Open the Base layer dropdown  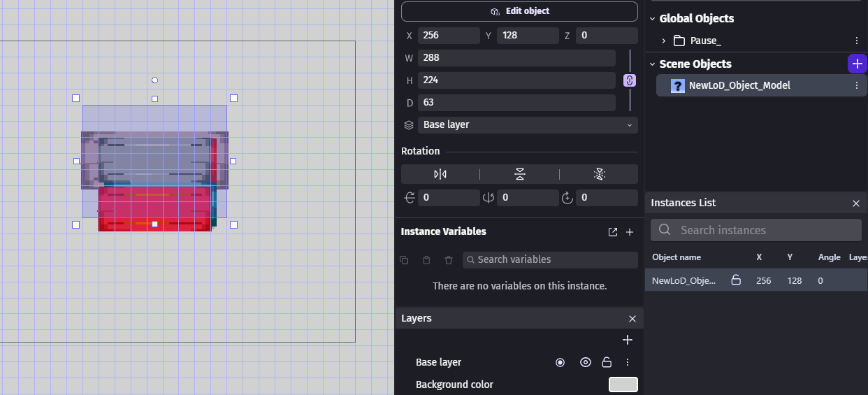point(528,124)
